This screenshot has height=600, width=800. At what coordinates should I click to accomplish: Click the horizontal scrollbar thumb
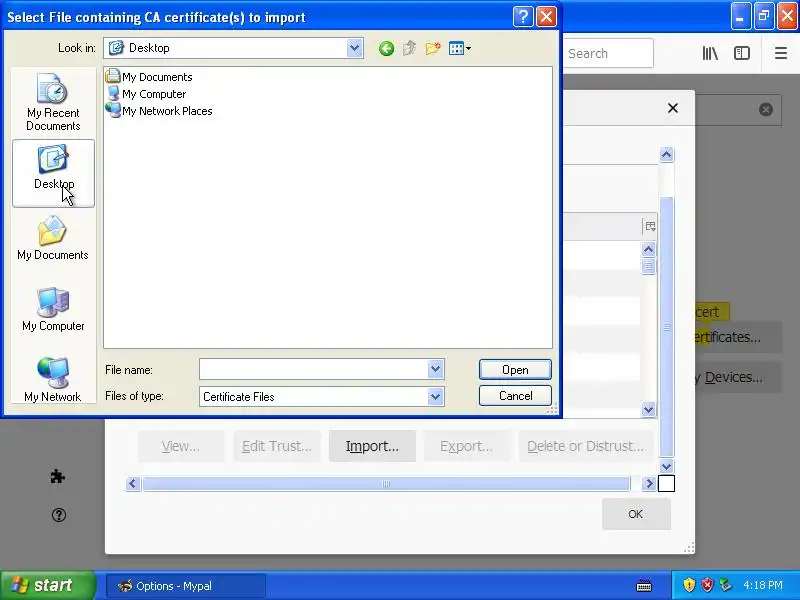(x=386, y=483)
